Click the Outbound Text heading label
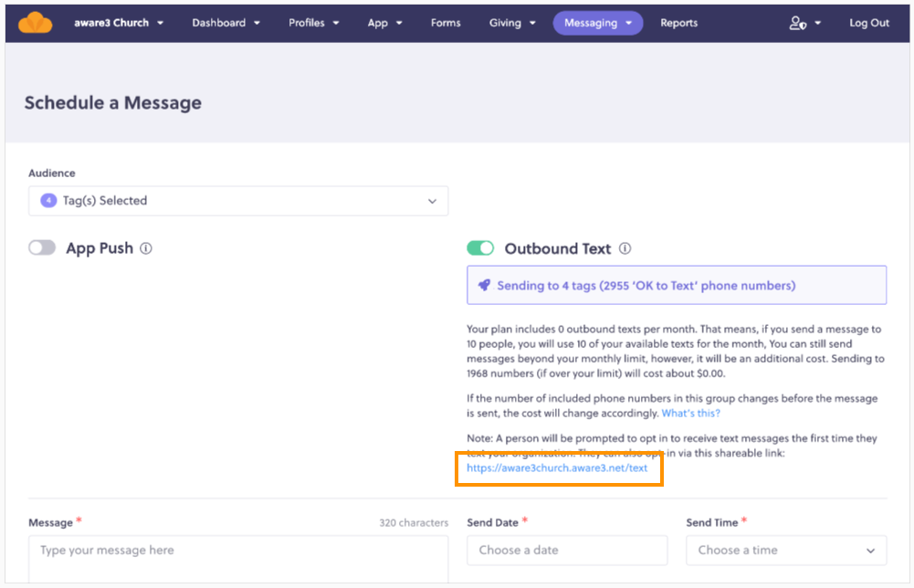914x588 pixels. pyautogui.click(x=558, y=249)
